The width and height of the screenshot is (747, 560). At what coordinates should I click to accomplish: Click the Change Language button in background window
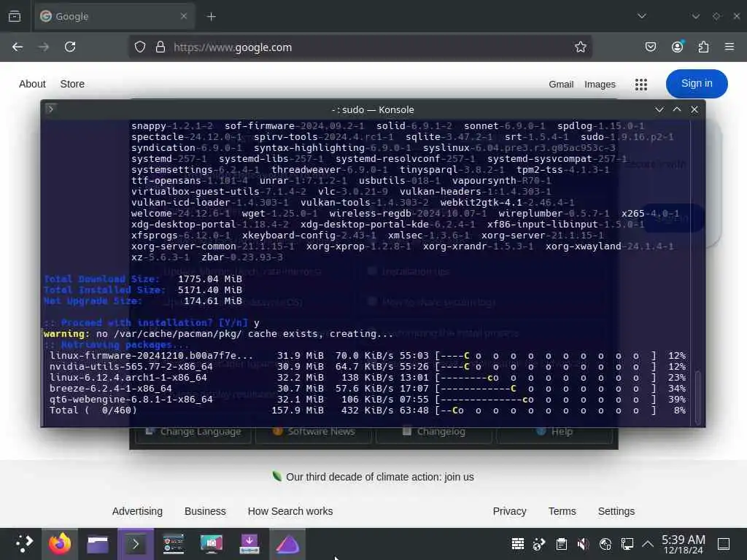193,432
